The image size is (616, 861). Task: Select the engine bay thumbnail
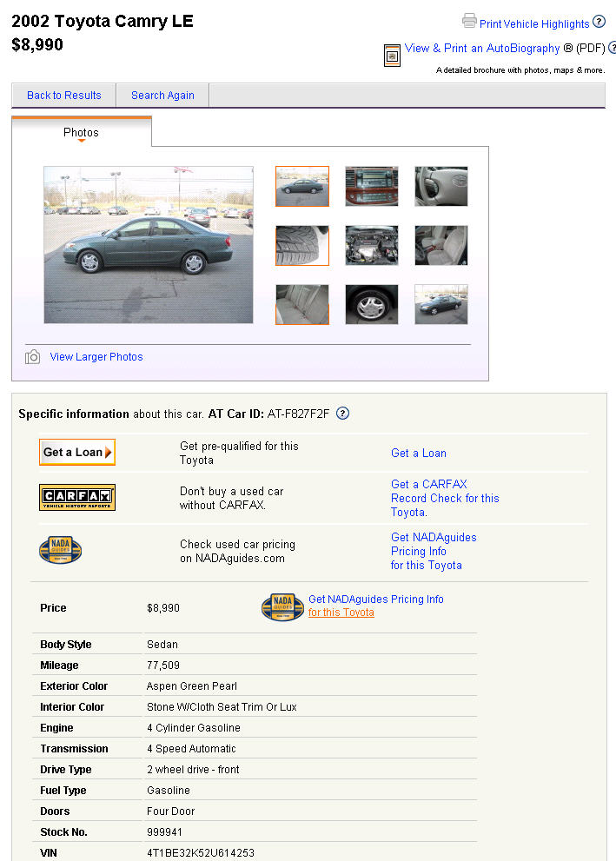(372, 246)
